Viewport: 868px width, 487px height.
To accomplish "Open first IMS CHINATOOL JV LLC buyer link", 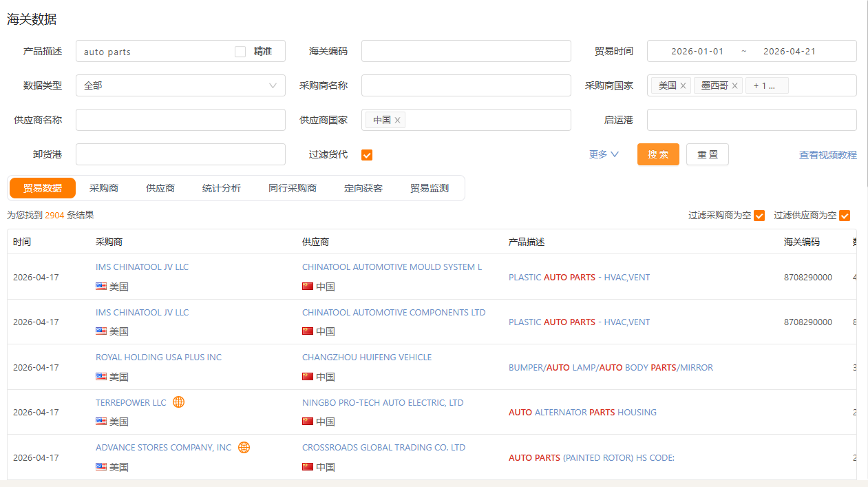I will (x=142, y=267).
